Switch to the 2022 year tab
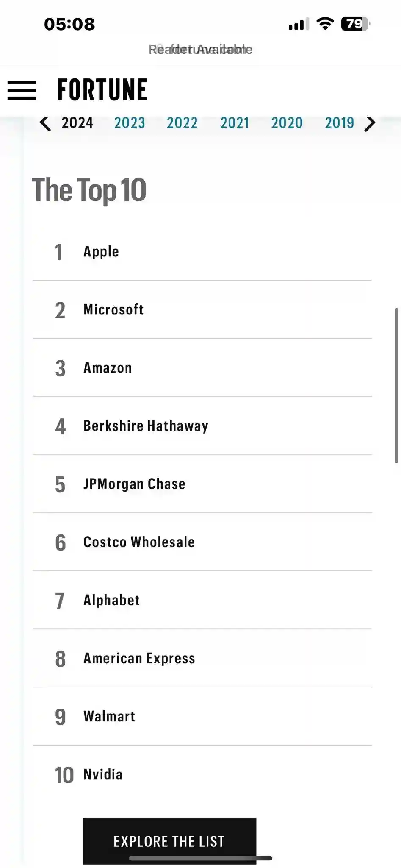The height and width of the screenshot is (868, 401). [182, 123]
